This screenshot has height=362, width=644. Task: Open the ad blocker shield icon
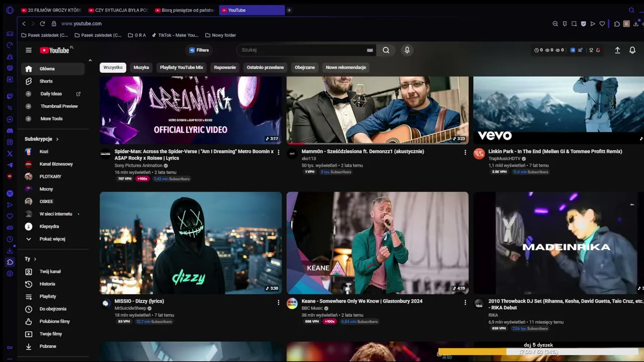pos(584,24)
